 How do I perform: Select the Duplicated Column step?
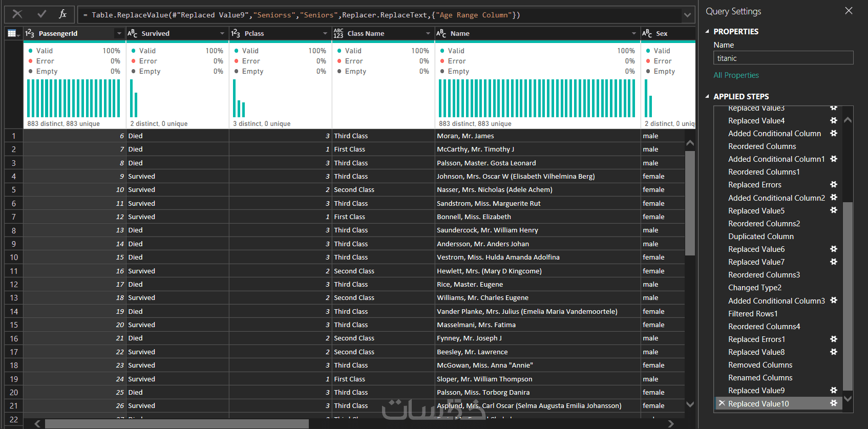click(x=761, y=237)
